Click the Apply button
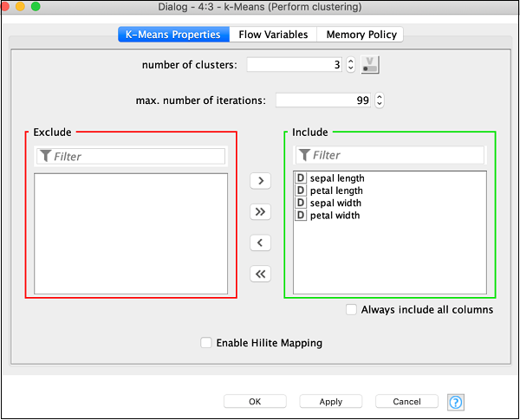Viewport: 520px width, 420px height. tap(331, 402)
